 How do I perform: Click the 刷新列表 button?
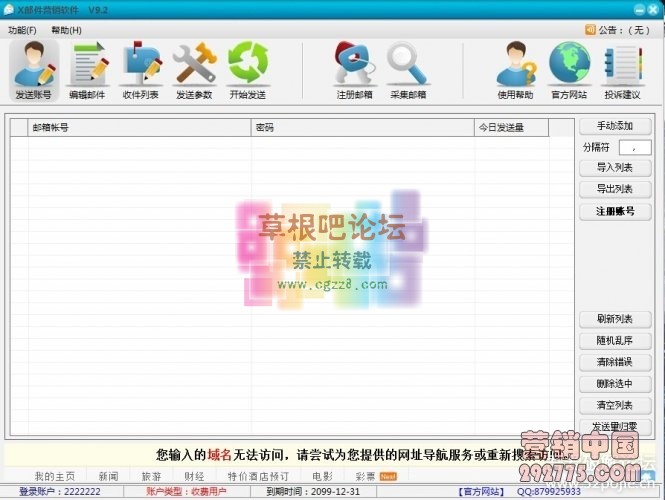point(615,319)
